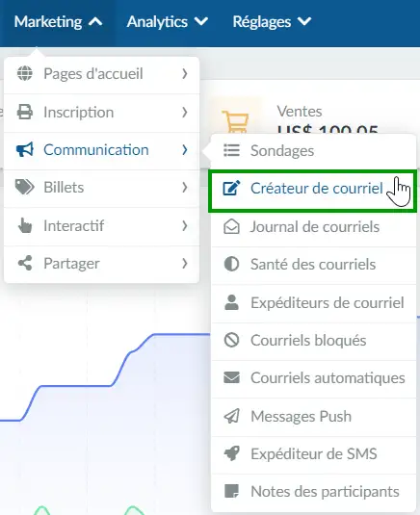Expand the Partager submenu arrow
420x515 pixels.
185,263
